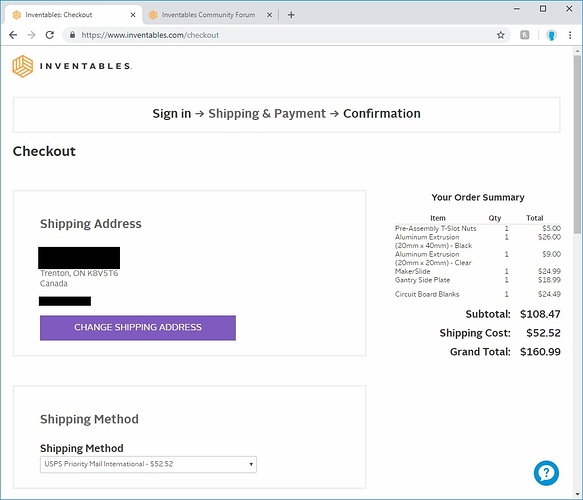Click the Shipping Cost $52.52 amount
583x500 pixels.
pyautogui.click(x=543, y=333)
